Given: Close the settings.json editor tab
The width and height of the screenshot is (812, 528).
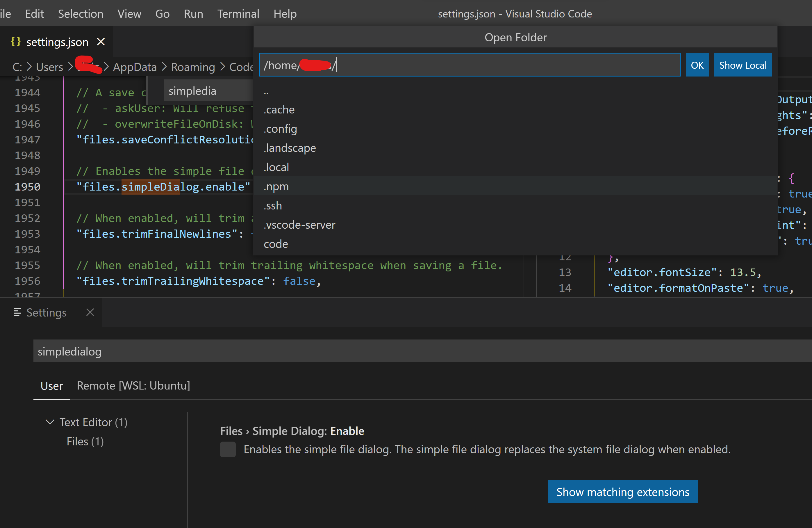Looking at the screenshot, I should pyautogui.click(x=101, y=42).
